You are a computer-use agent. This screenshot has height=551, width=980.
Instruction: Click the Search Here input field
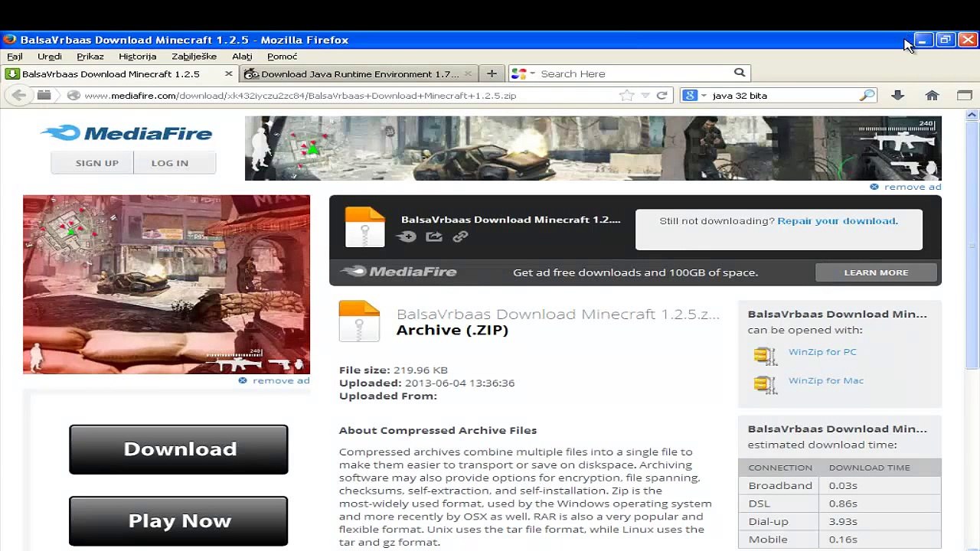(635, 73)
